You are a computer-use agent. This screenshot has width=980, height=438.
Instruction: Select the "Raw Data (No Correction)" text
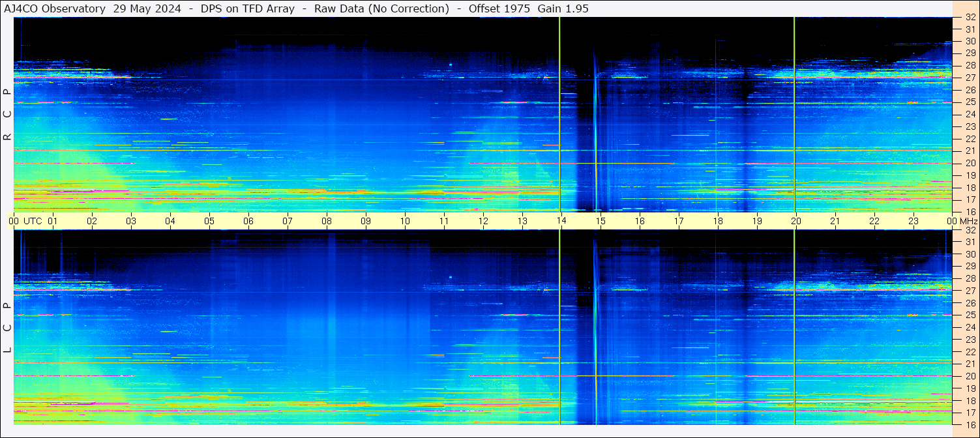click(381, 8)
